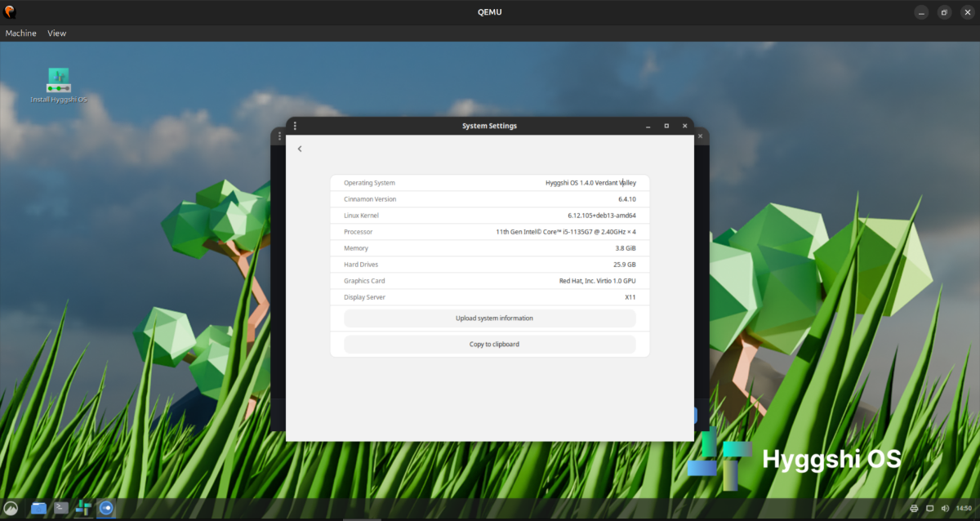
Task: Launch the Files manager from the panel
Action: tap(38, 508)
